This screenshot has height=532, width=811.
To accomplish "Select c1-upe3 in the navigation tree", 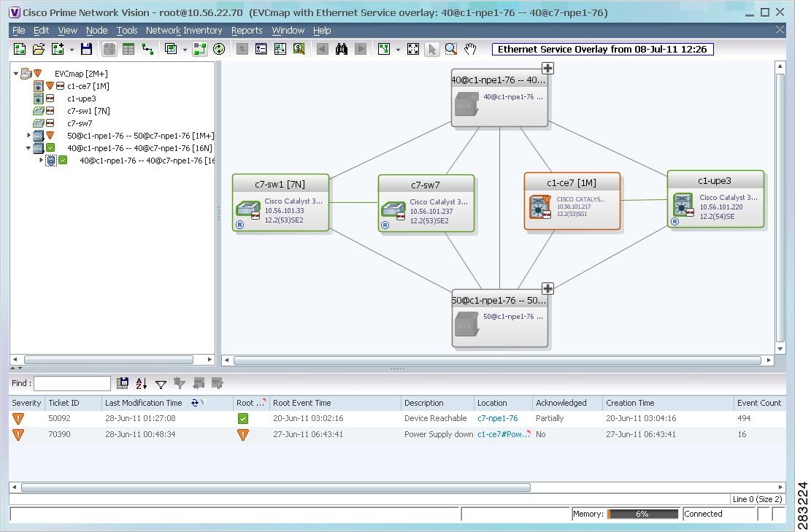I will (x=81, y=99).
